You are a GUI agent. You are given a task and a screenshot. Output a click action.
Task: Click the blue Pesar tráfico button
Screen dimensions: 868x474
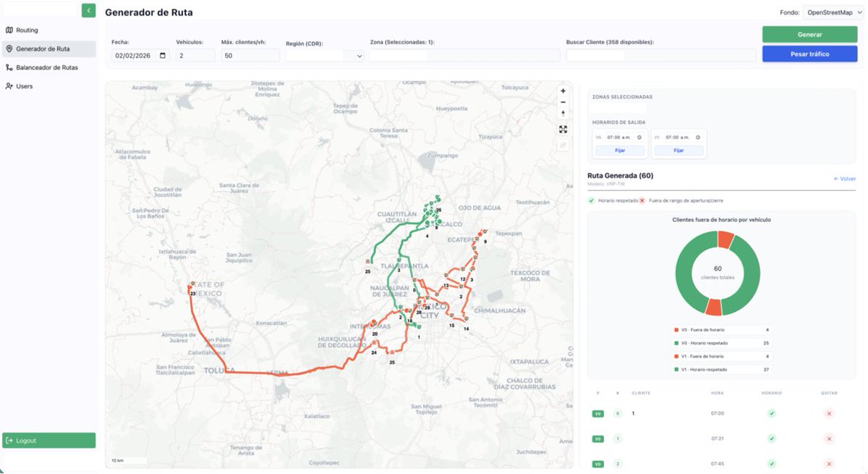809,54
